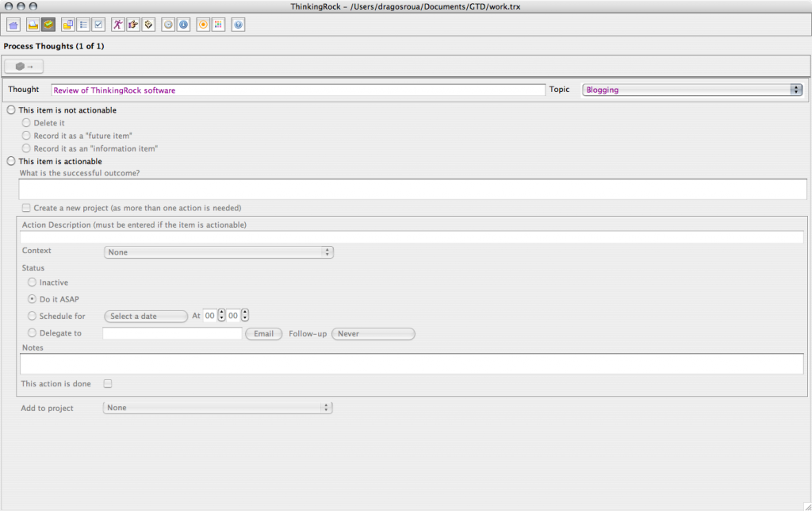The width and height of the screenshot is (812, 511).
Task: Expand the Context dropdown
Action: (219, 252)
